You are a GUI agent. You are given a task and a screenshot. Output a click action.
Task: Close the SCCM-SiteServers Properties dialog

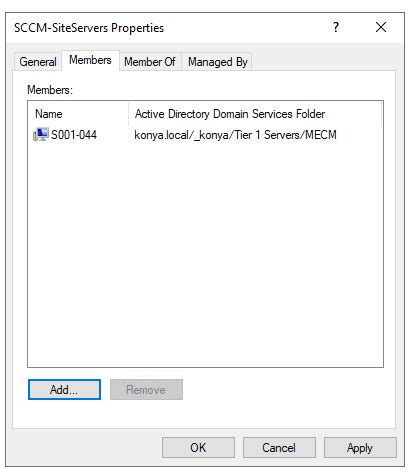[x=381, y=27]
